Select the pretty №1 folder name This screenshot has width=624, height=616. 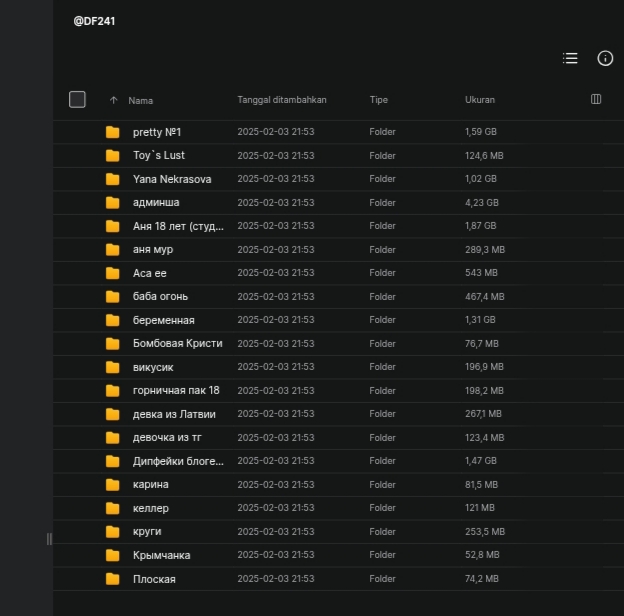click(157, 132)
